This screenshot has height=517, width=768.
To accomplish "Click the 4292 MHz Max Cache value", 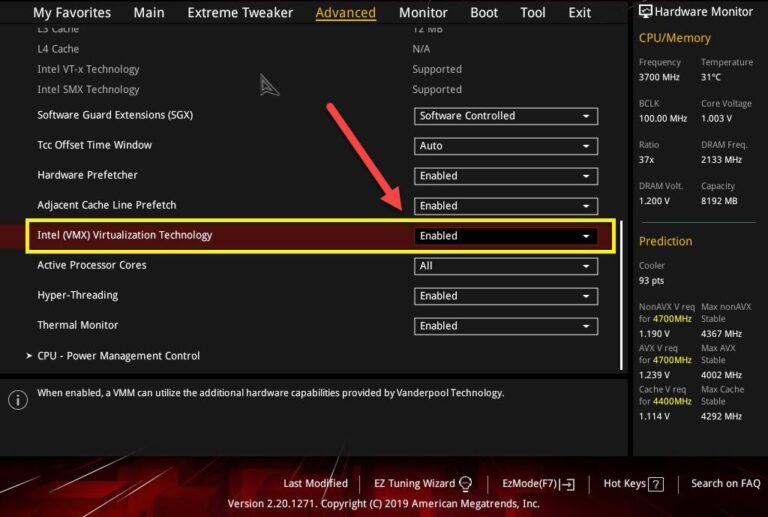I will 721,417.
